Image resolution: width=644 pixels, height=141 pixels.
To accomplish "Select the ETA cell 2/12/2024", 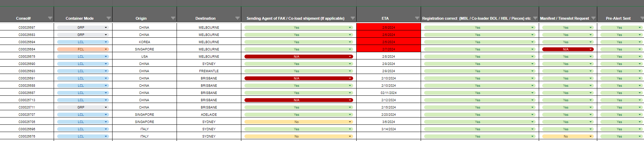I will 388,100.
